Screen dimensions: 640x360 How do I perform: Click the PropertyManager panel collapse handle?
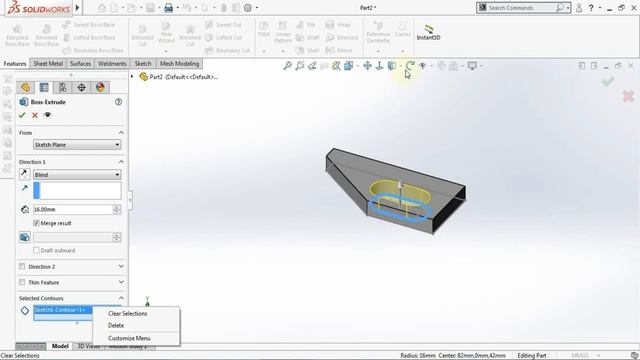coord(130,200)
